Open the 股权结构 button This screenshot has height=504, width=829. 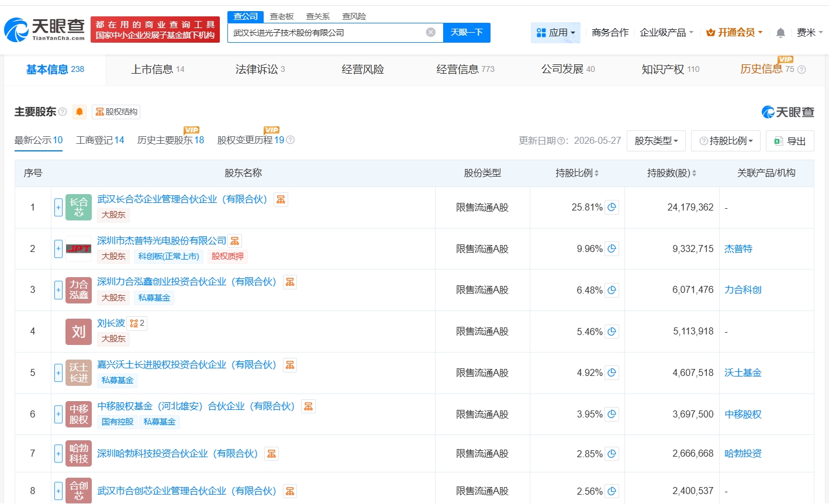[116, 112]
